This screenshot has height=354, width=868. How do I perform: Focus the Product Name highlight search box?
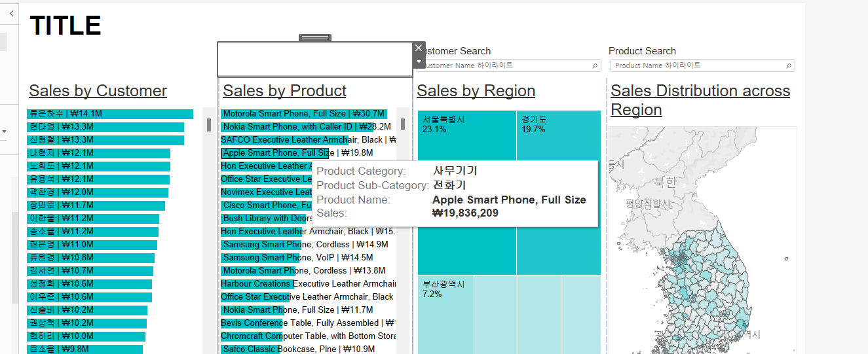pyautogui.click(x=703, y=65)
